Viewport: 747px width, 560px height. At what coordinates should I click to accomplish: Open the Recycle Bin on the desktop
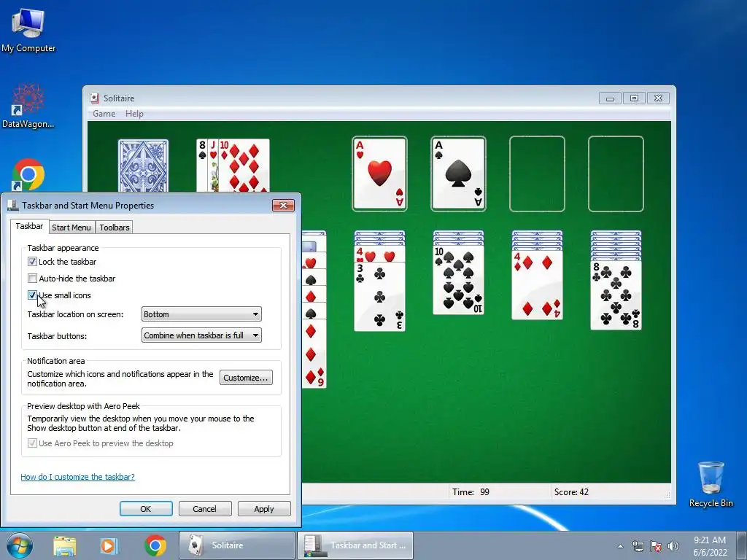click(711, 484)
